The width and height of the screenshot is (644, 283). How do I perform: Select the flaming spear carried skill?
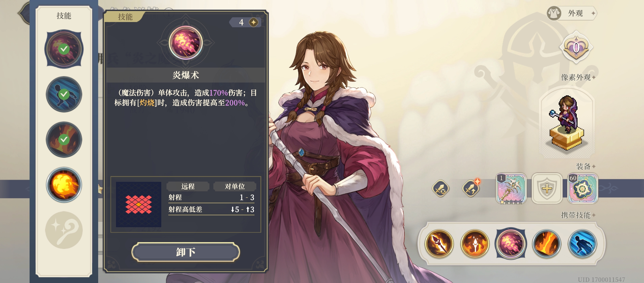point(439,244)
